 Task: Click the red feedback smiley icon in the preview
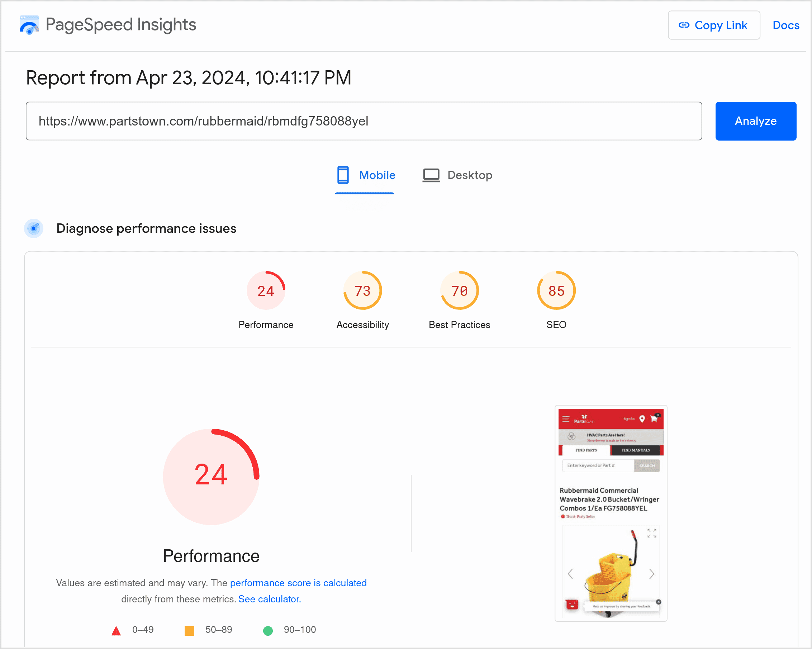coord(572,605)
